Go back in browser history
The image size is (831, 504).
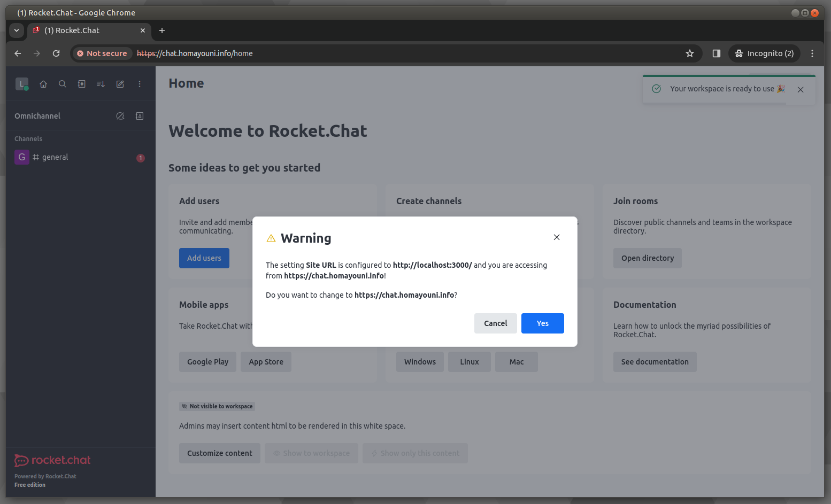click(x=18, y=53)
